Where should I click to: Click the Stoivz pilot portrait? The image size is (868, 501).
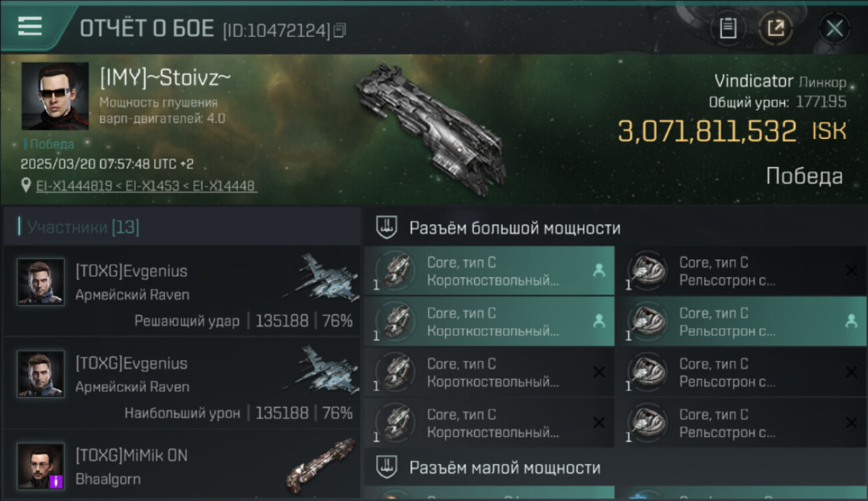click(x=55, y=96)
